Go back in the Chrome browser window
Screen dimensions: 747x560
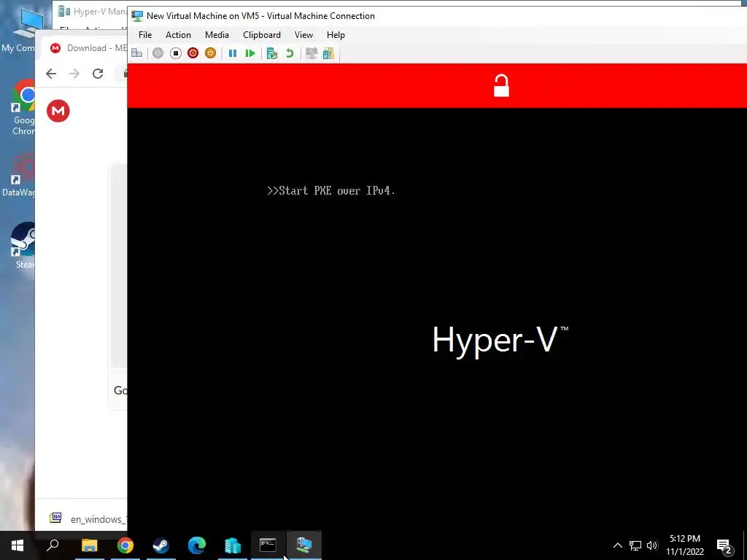pyautogui.click(x=51, y=74)
